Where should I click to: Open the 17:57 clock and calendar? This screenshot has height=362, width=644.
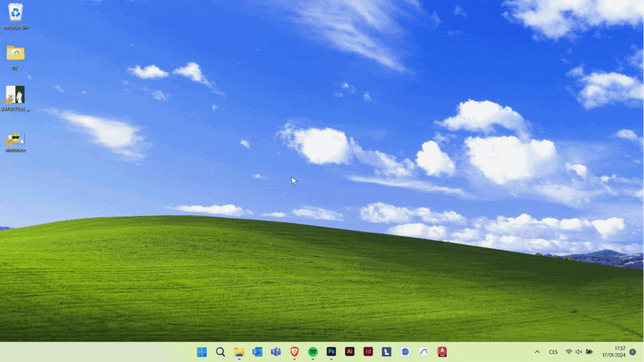614,352
